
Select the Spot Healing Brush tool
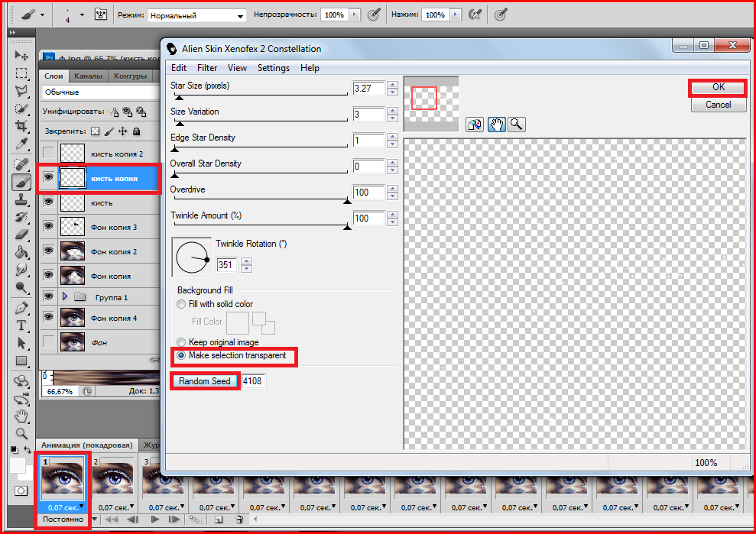point(21,164)
